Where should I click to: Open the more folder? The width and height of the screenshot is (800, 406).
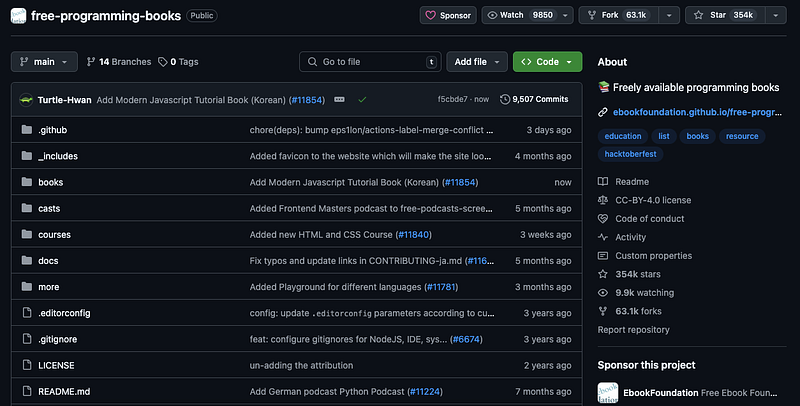48,287
